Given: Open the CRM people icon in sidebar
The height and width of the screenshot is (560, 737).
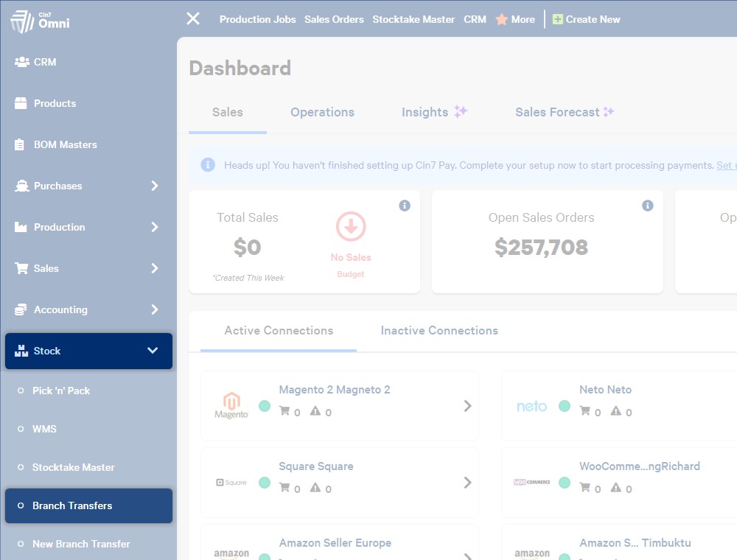Looking at the screenshot, I should coord(21,62).
